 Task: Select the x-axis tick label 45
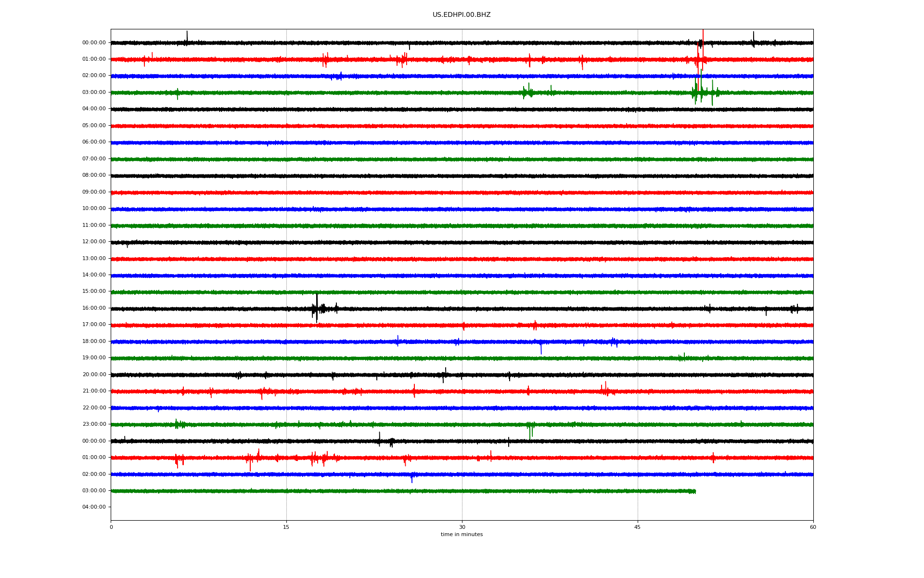click(637, 527)
